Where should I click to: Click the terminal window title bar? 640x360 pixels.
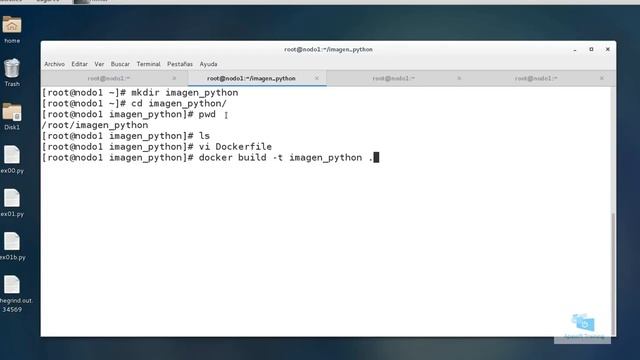click(328, 49)
